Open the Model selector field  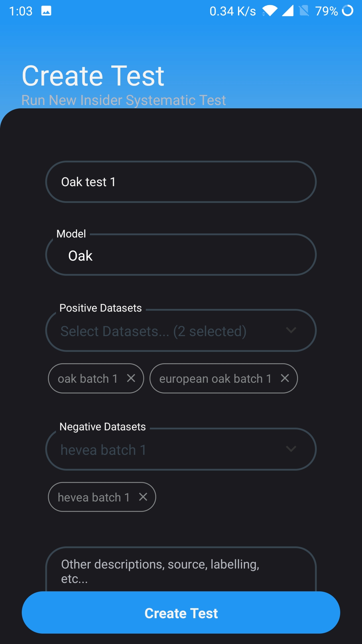[181, 255]
